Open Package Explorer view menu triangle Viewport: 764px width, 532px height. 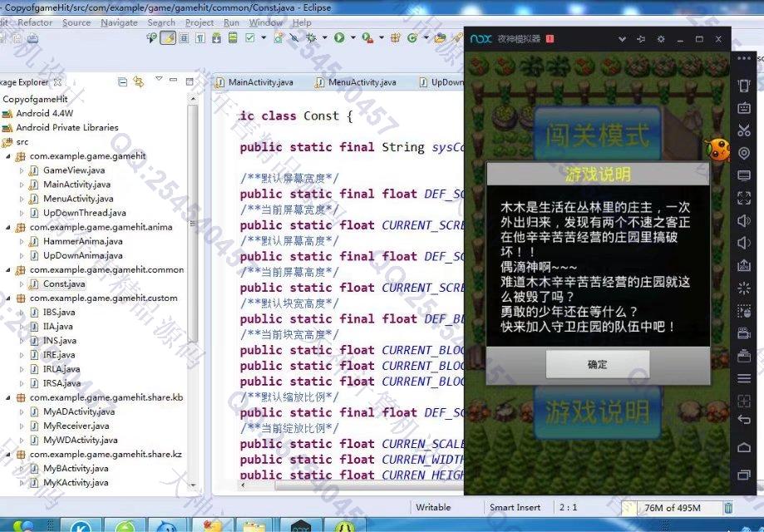click(158, 78)
